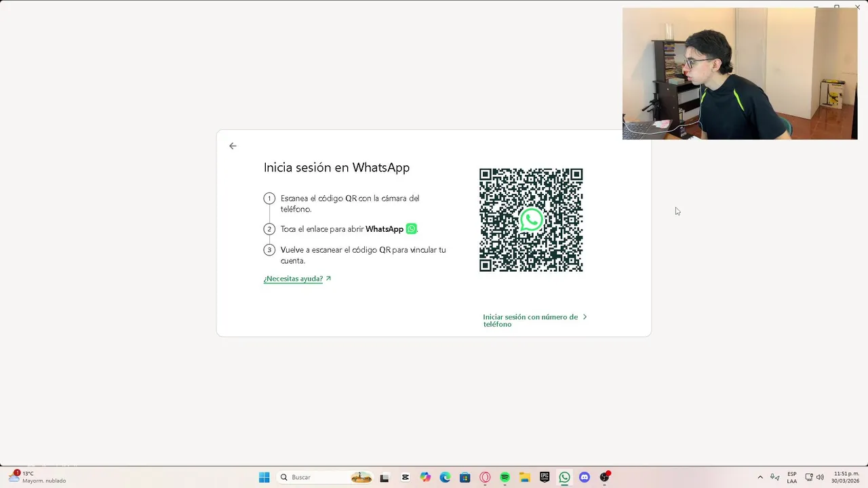
Task: Open the Windows Start menu
Action: pos(264,477)
